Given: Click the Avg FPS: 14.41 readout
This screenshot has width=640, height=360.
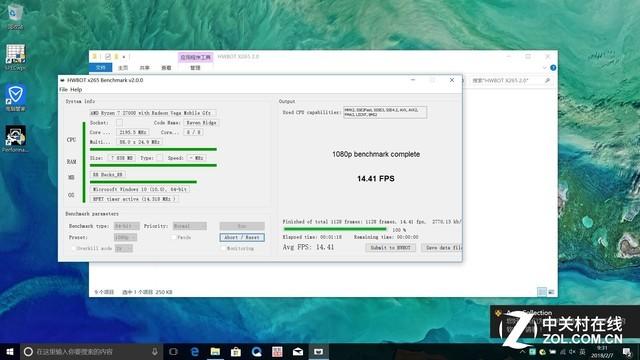Looking at the screenshot, I should click(x=308, y=247).
